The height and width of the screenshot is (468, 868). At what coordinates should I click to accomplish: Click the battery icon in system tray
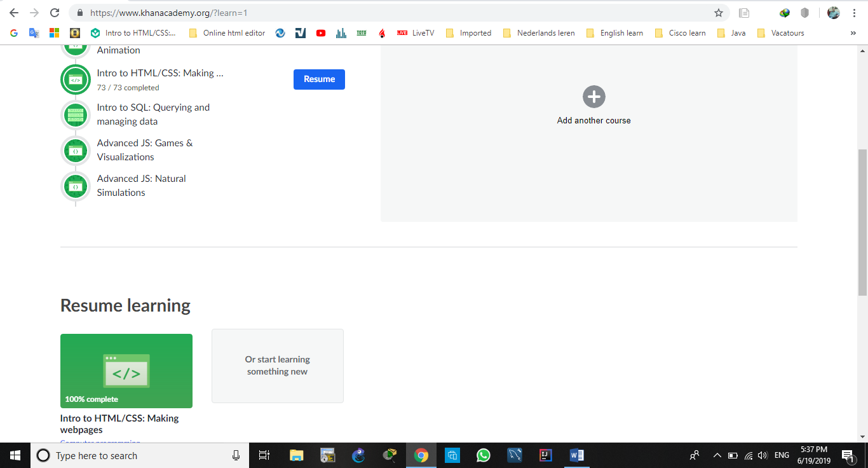click(x=733, y=455)
